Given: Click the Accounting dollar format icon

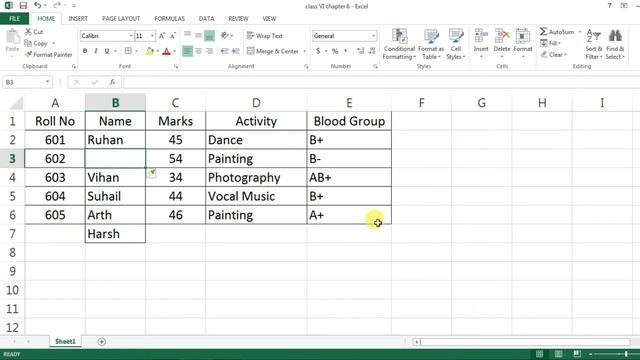Looking at the screenshot, I should pyautogui.click(x=318, y=51).
